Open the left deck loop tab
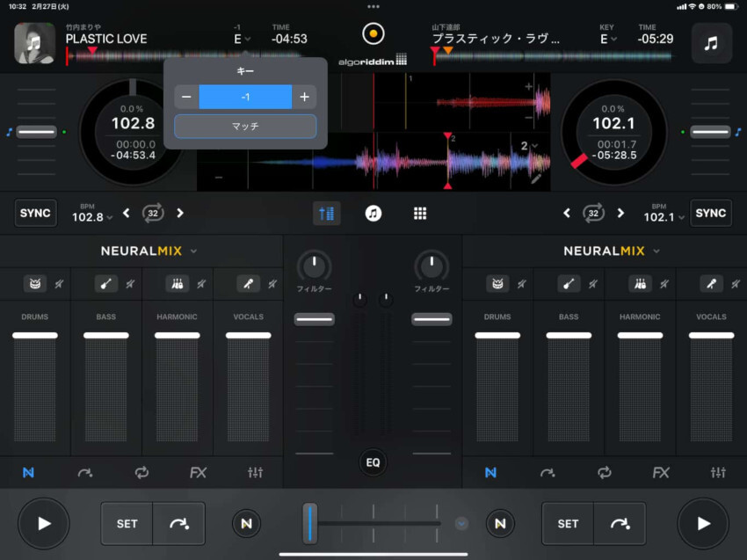The width and height of the screenshot is (747, 560). pos(141,473)
